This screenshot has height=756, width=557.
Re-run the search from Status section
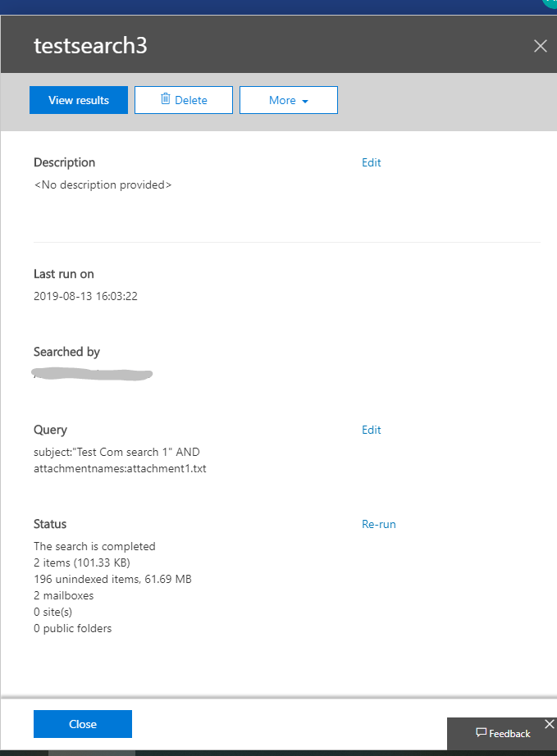click(x=378, y=524)
